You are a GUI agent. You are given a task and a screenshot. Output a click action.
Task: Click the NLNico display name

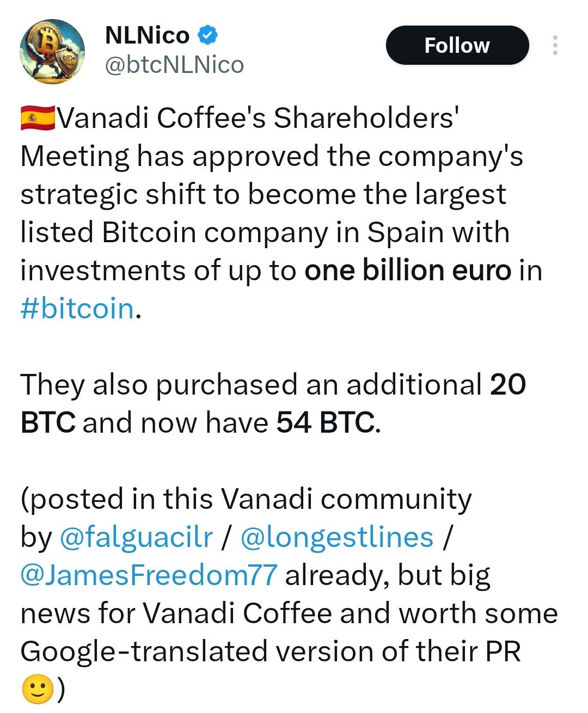tap(147, 35)
